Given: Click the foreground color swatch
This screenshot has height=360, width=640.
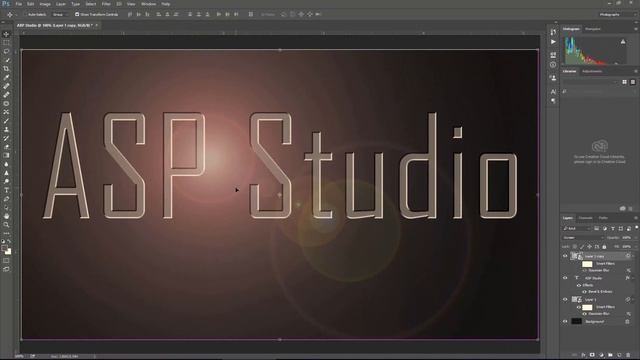Looking at the screenshot, I should (x=4, y=248).
